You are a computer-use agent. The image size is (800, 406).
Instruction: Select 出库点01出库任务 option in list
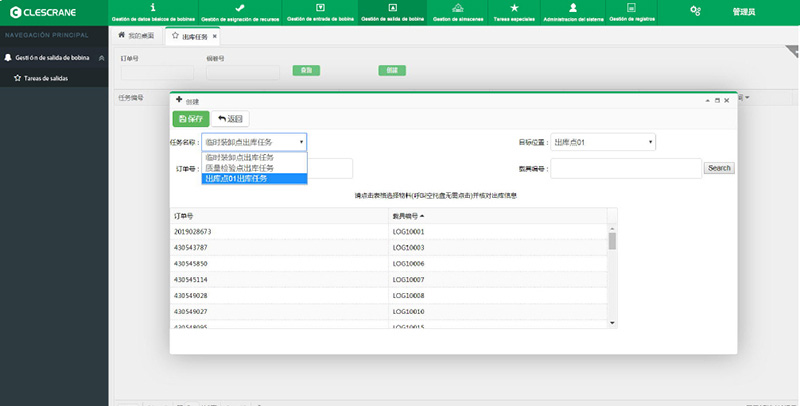tap(254, 179)
